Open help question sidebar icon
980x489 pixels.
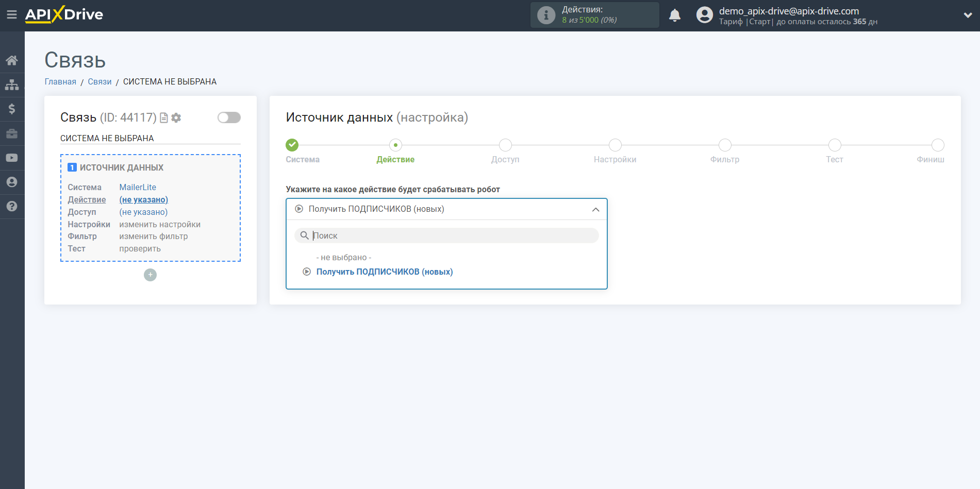[x=12, y=206]
